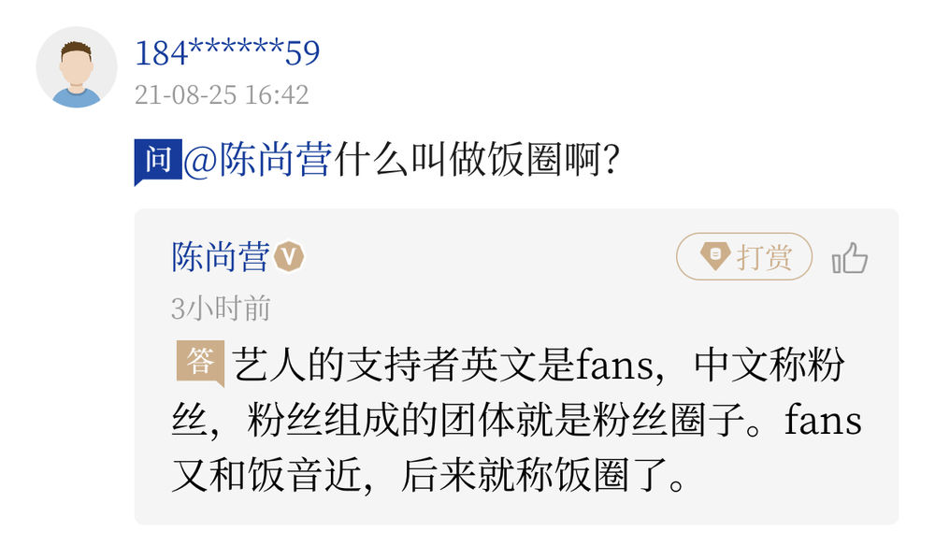Click the 21-08-25 16:42 timestamp

[x=222, y=94]
